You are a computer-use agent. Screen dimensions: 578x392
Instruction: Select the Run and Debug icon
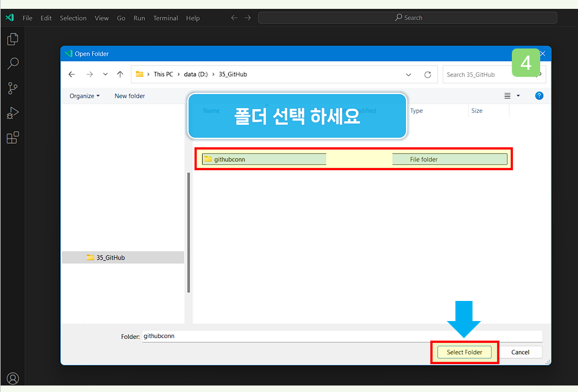pyautogui.click(x=13, y=112)
